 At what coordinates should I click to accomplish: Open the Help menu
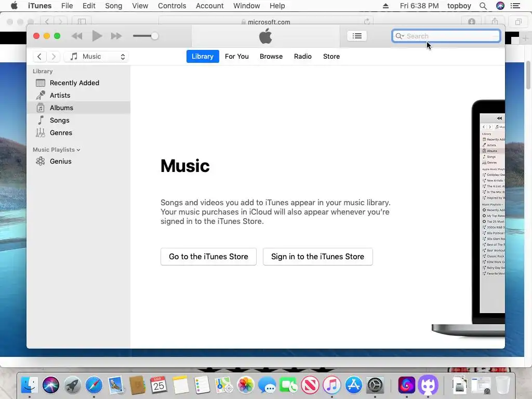pos(277,6)
